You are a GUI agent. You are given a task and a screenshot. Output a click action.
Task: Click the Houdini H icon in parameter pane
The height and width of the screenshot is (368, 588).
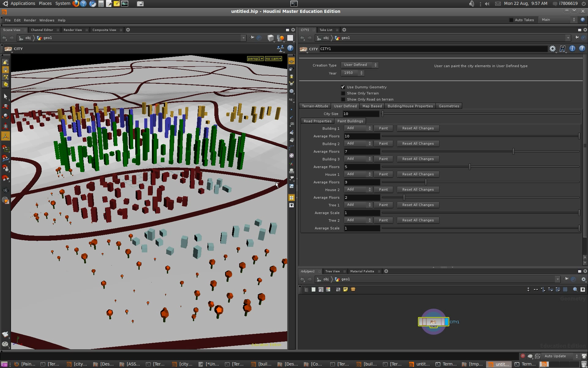coord(563,49)
